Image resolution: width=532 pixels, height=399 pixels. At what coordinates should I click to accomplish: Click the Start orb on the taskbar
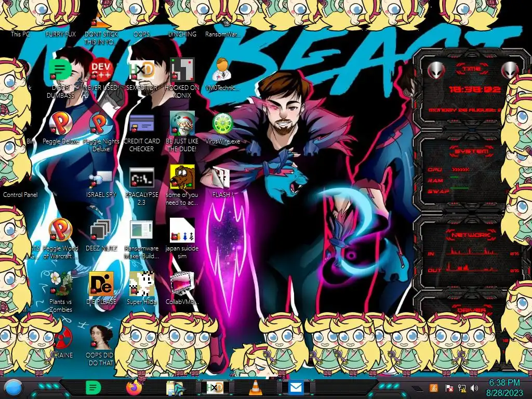(14, 388)
